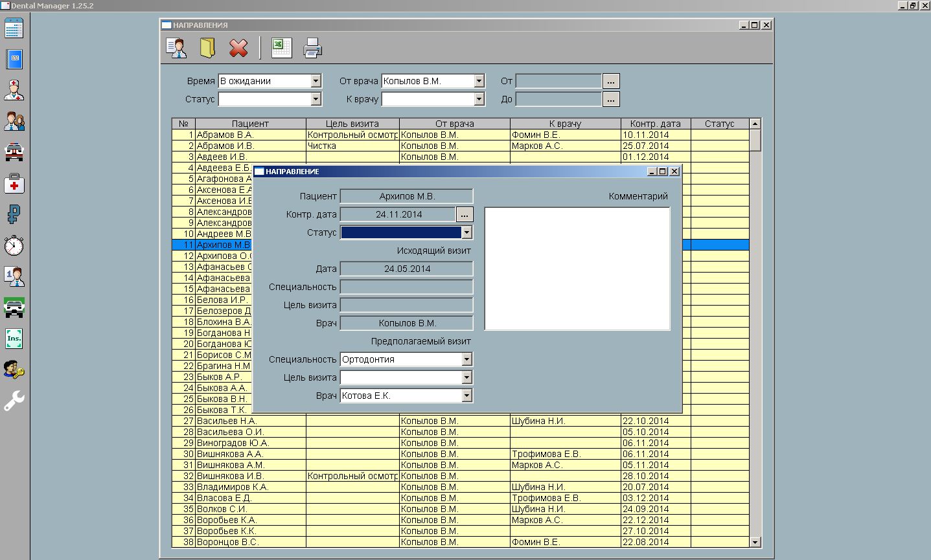The width and height of the screenshot is (931, 560).
Task: Click the Ins. insurance icon in sidebar
Action: tap(14, 338)
